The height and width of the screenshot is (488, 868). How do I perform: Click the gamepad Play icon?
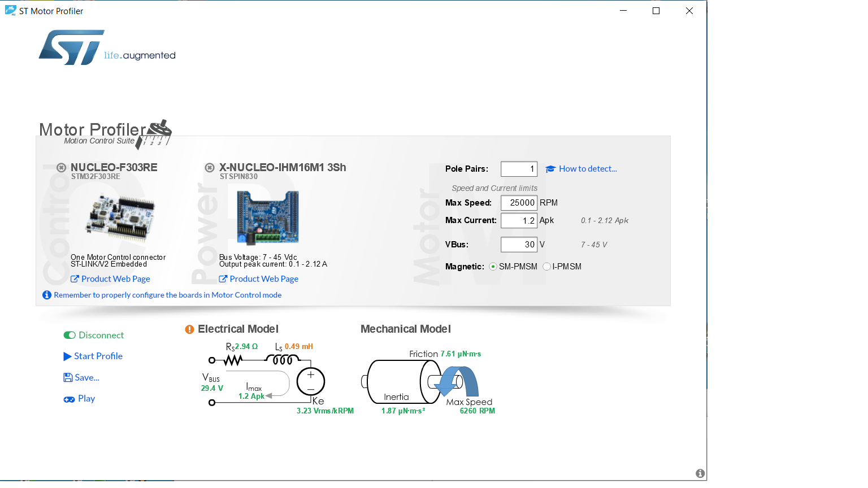69,399
